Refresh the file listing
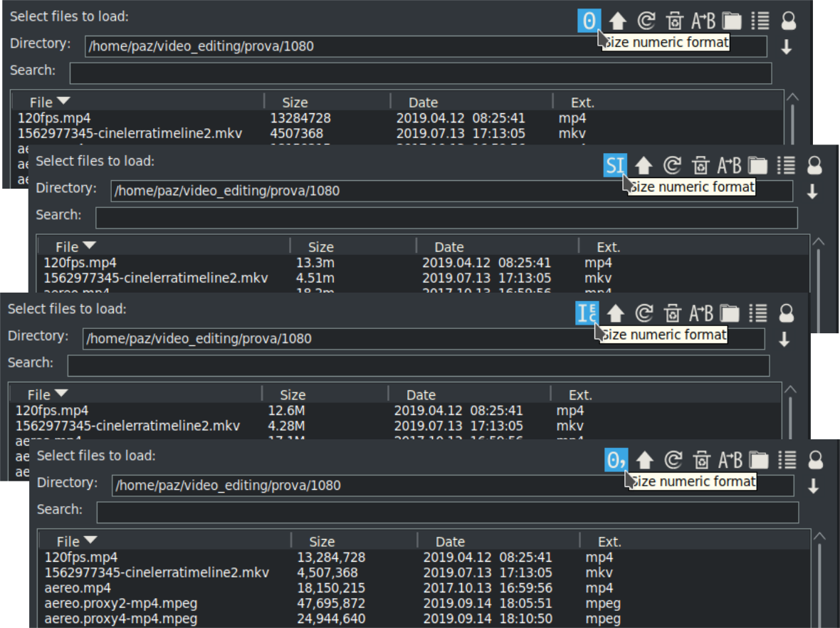 (673, 461)
